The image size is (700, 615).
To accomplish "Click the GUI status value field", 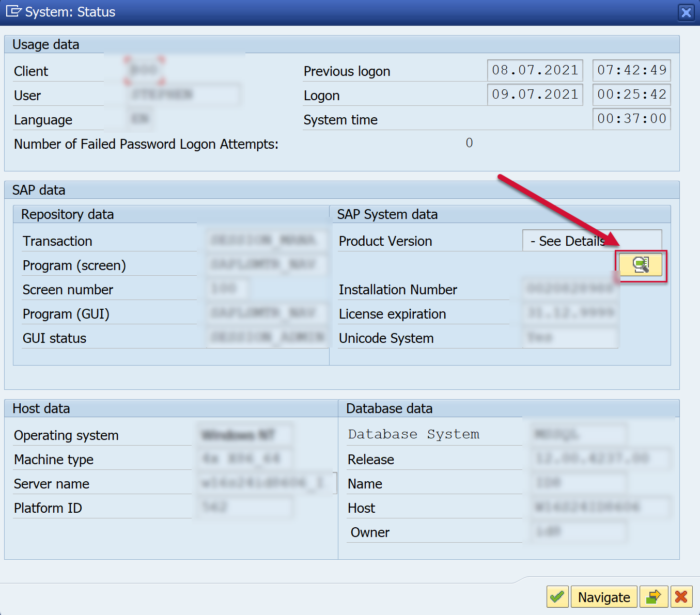I will point(267,337).
